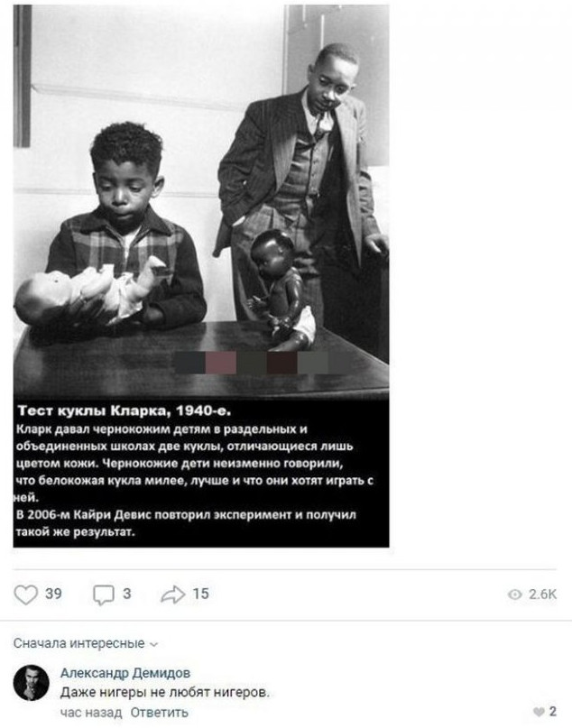Like the post with the heart icon
572x728 pixels.
[27, 594]
